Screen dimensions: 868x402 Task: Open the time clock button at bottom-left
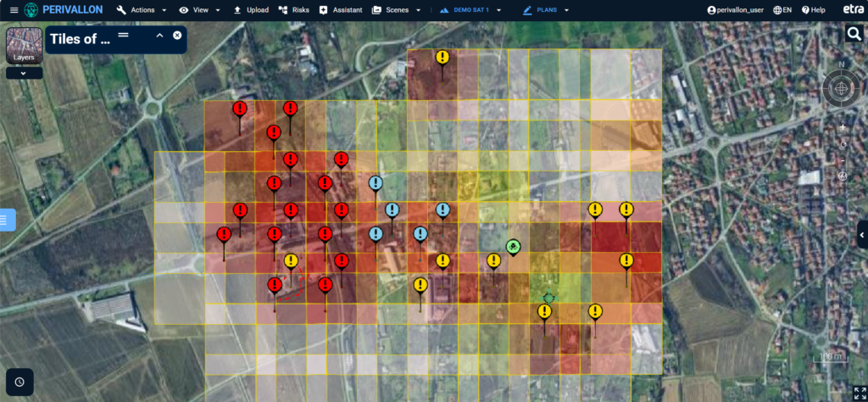click(19, 382)
